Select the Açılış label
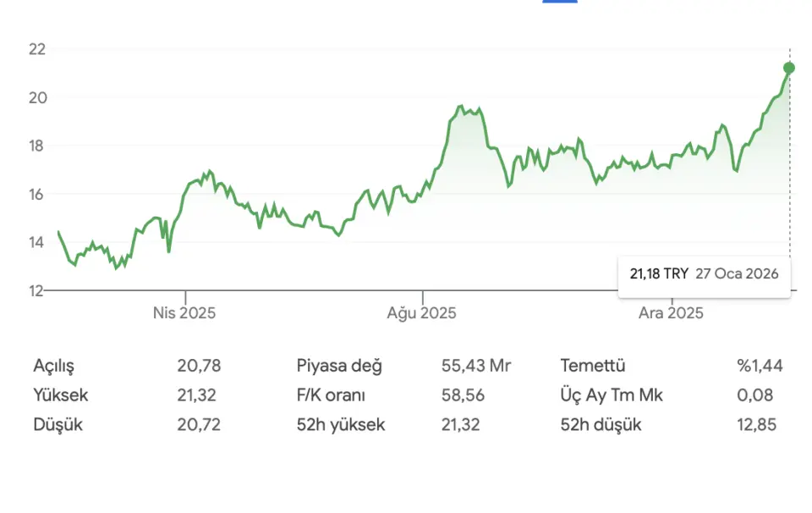 (x=54, y=366)
